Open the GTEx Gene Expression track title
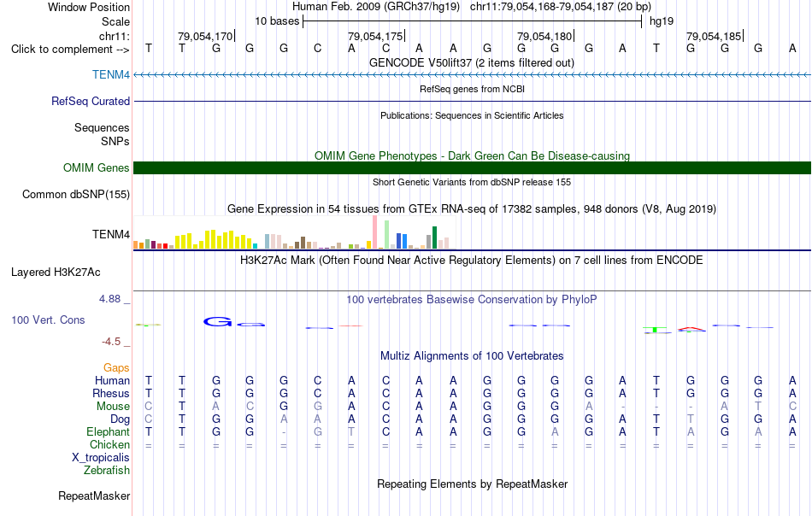This screenshot has height=516, width=812. tap(472, 209)
